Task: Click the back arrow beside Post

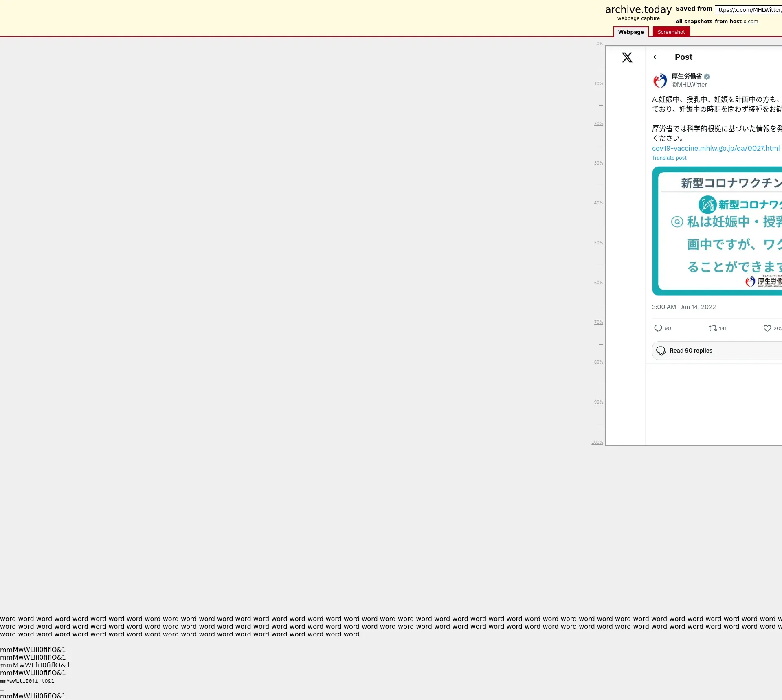Action: [x=656, y=57]
